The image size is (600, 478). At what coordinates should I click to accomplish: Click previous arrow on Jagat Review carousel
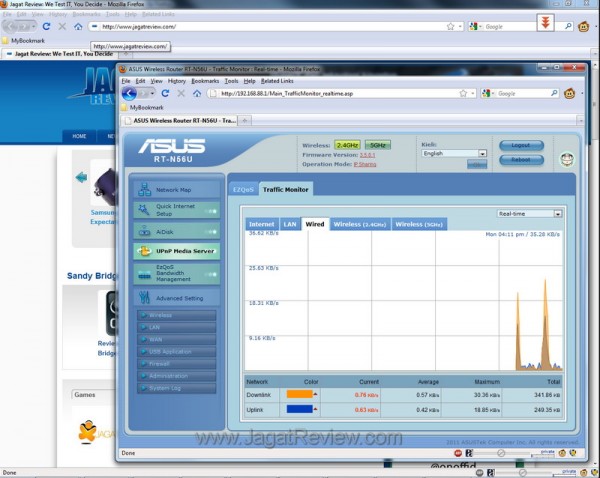click(x=82, y=177)
